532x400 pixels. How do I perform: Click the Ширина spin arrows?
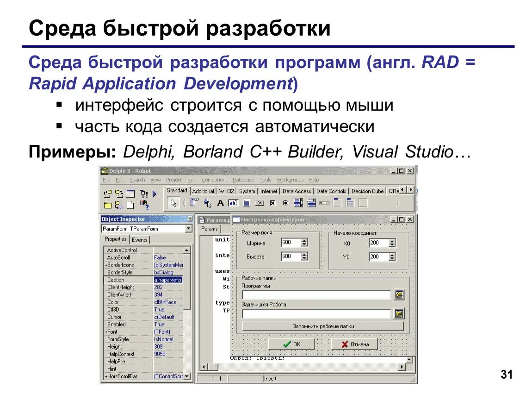point(304,243)
